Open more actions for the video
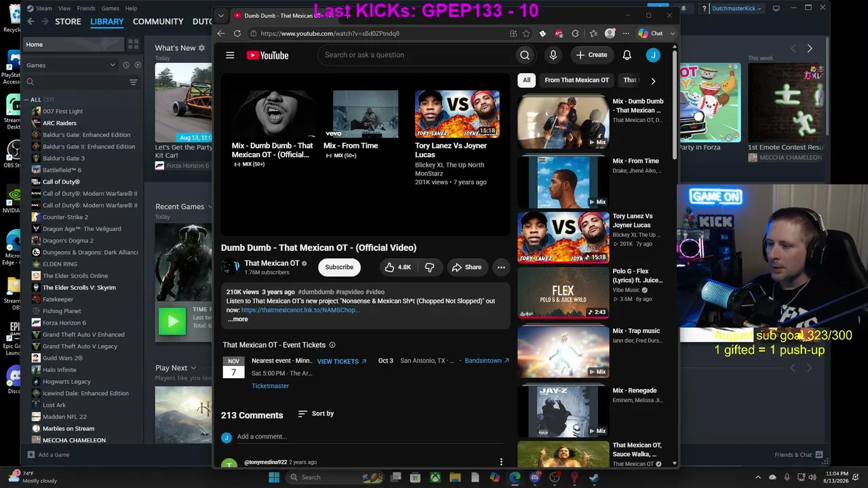The image size is (868, 488). (x=501, y=267)
